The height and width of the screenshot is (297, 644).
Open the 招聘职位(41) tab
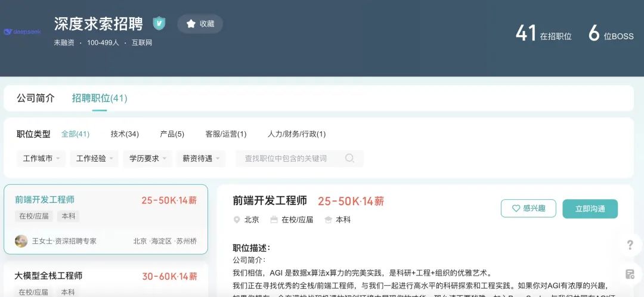pyautogui.click(x=100, y=98)
